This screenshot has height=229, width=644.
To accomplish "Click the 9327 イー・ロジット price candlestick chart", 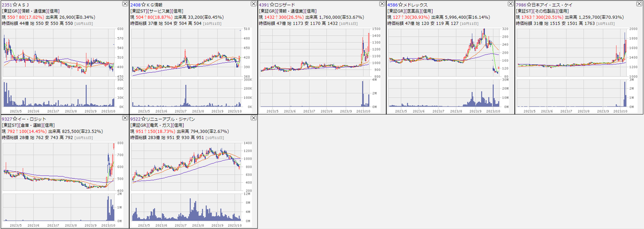I will pyautogui.click(x=58, y=167).
